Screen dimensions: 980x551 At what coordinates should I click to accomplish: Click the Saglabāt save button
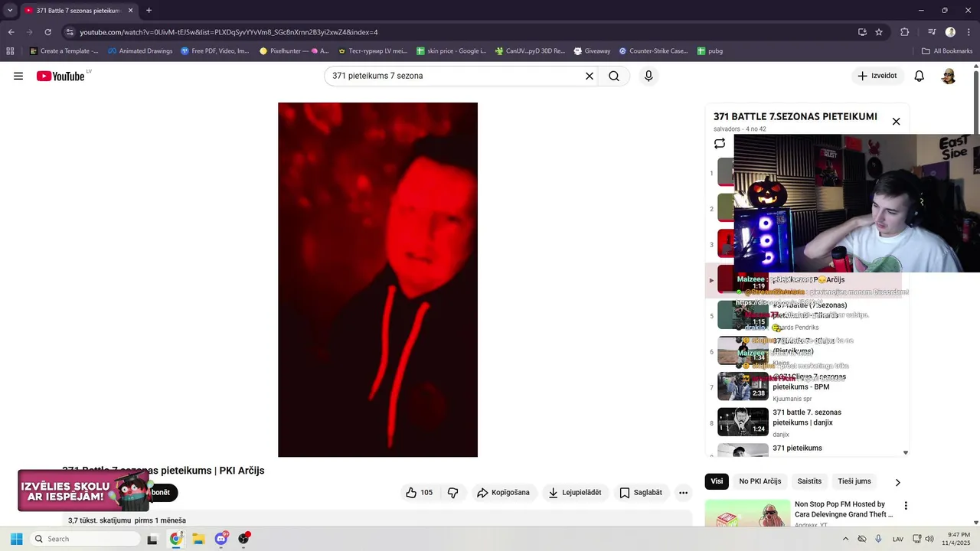click(642, 492)
